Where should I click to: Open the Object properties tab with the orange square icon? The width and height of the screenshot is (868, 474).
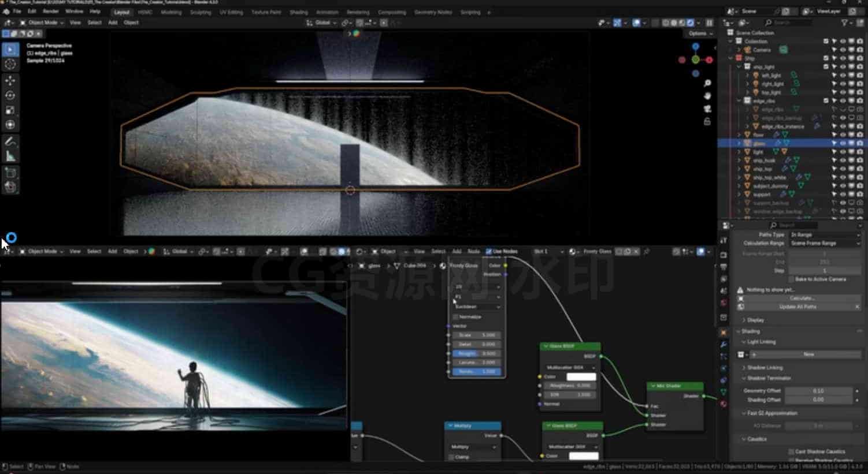pos(724,333)
